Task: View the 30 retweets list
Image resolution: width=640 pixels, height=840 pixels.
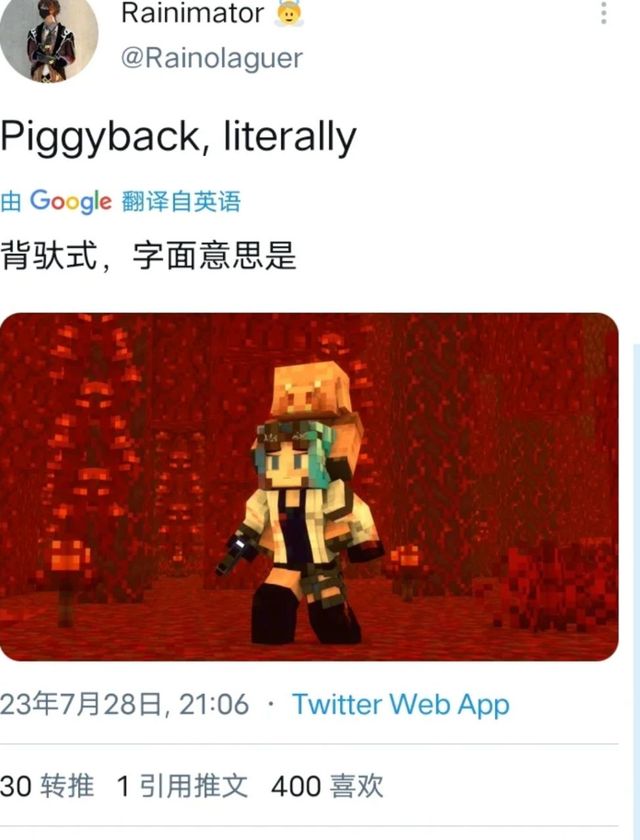Action: 47,786
